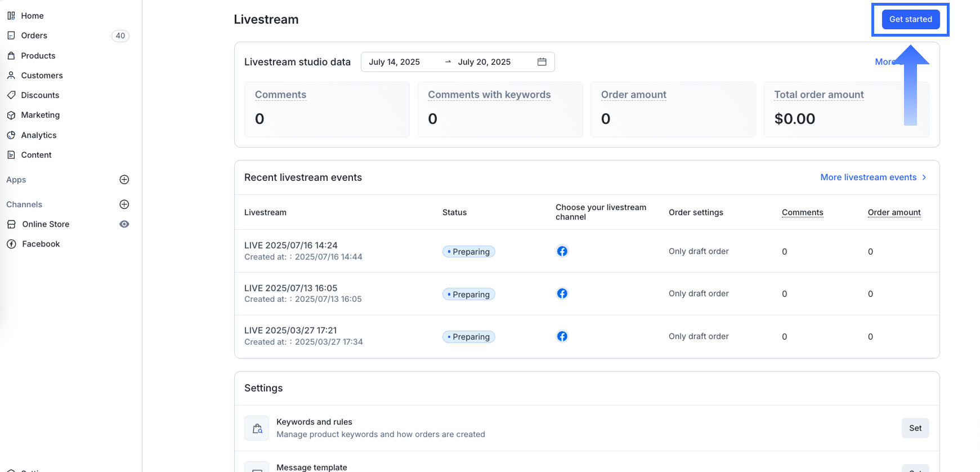
Task: Go to Analytics in the sidebar
Action: (38, 135)
